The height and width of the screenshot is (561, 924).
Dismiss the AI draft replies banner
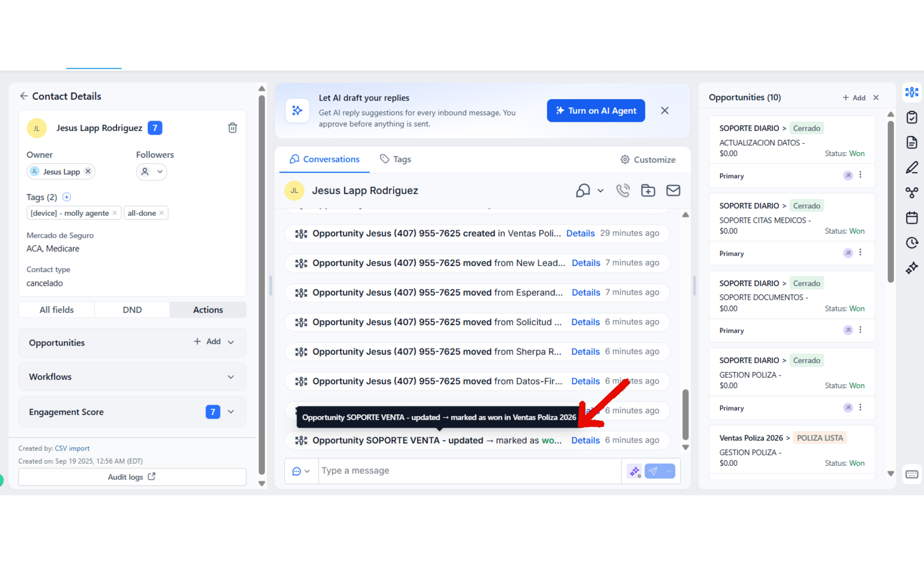[665, 111]
